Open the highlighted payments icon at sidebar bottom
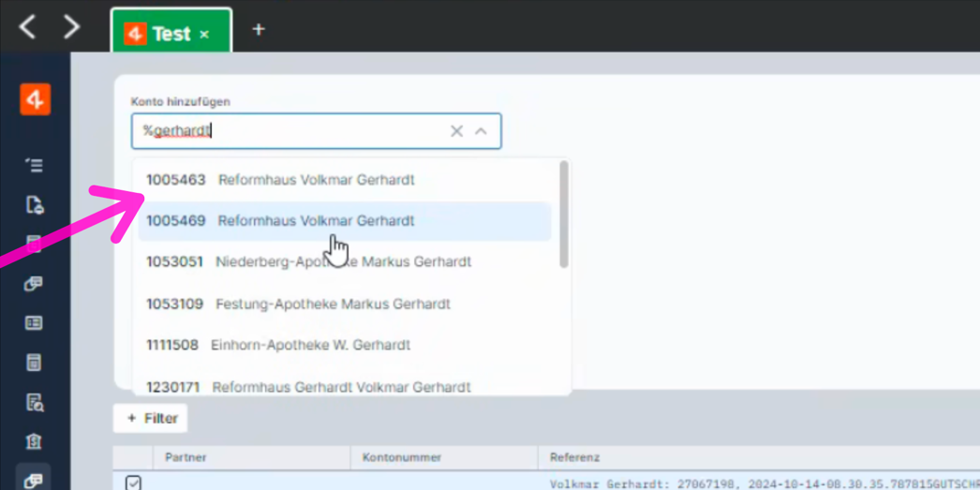The image size is (980, 490). click(34, 479)
